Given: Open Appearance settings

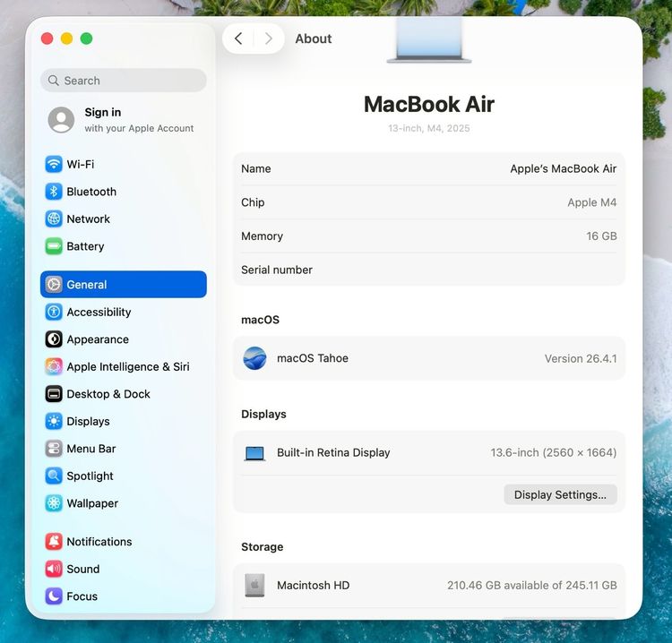Looking at the screenshot, I should click(x=124, y=339).
